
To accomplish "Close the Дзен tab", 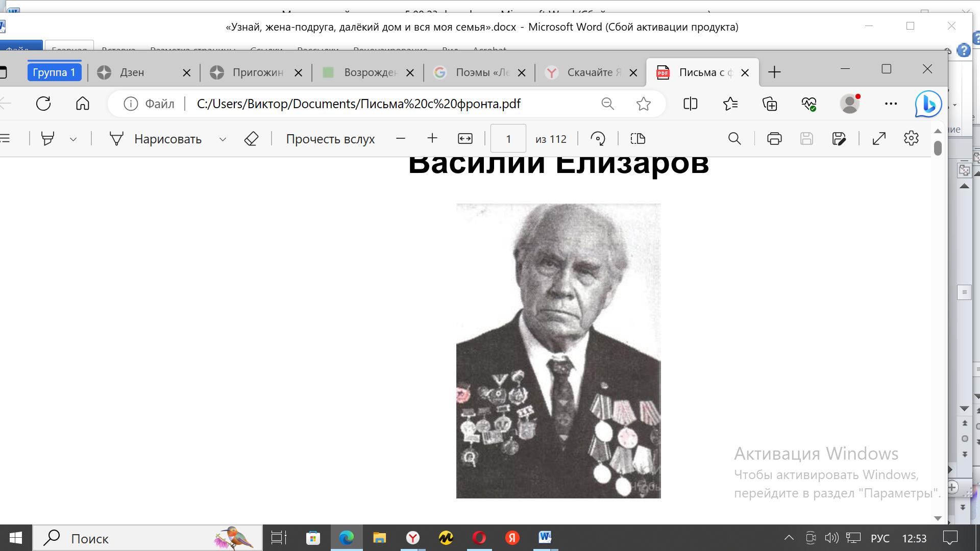I will (187, 72).
